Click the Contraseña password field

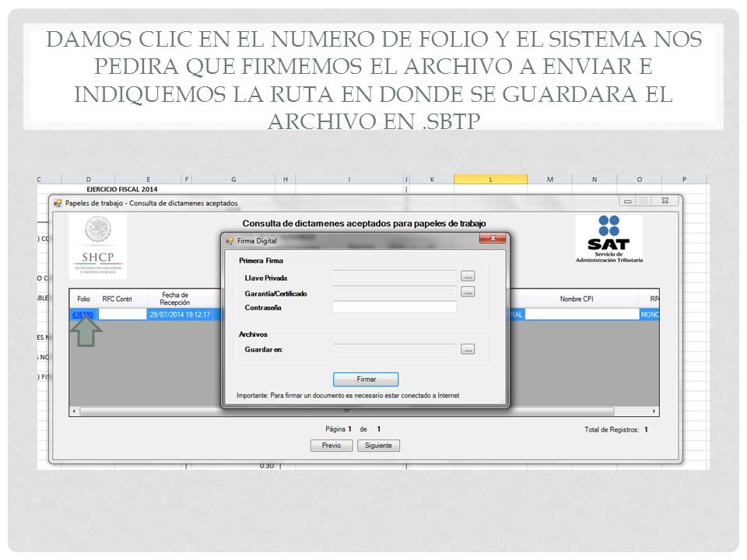click(394, 307)
